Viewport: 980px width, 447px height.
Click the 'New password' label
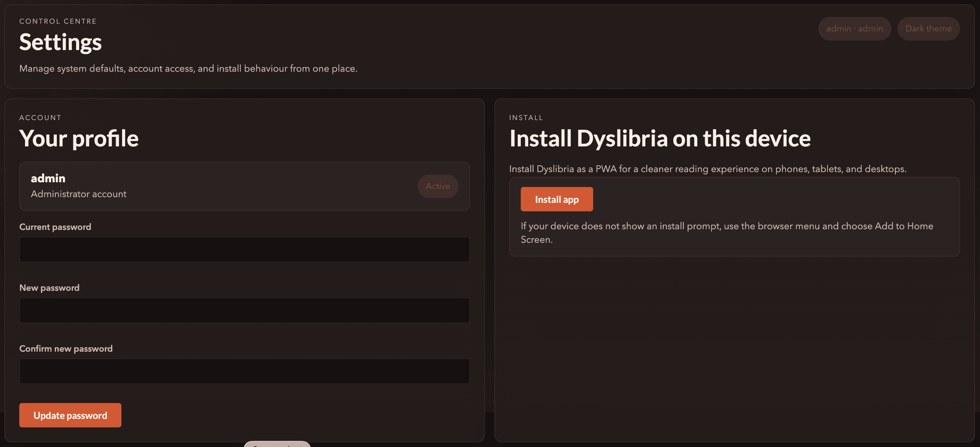[x=49, y=288]
